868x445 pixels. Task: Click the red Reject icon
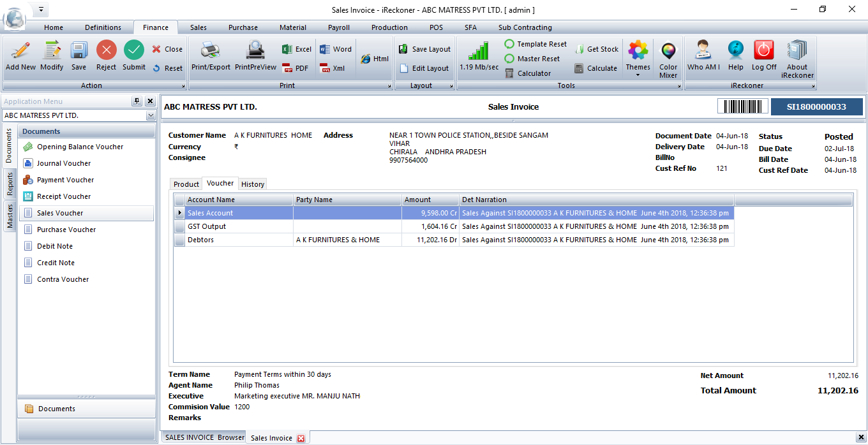(106, 51)
